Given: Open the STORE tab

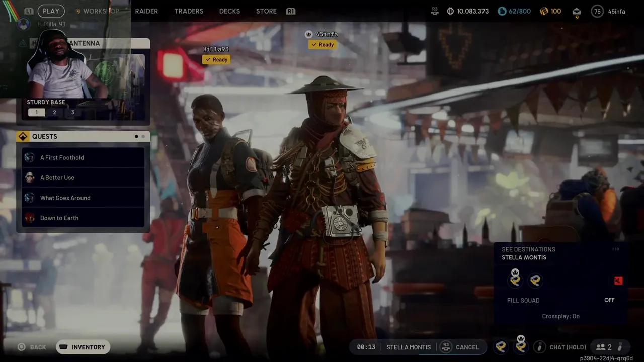Looking at the screenshot, I should pyautogui.click(x=266, y=11).
